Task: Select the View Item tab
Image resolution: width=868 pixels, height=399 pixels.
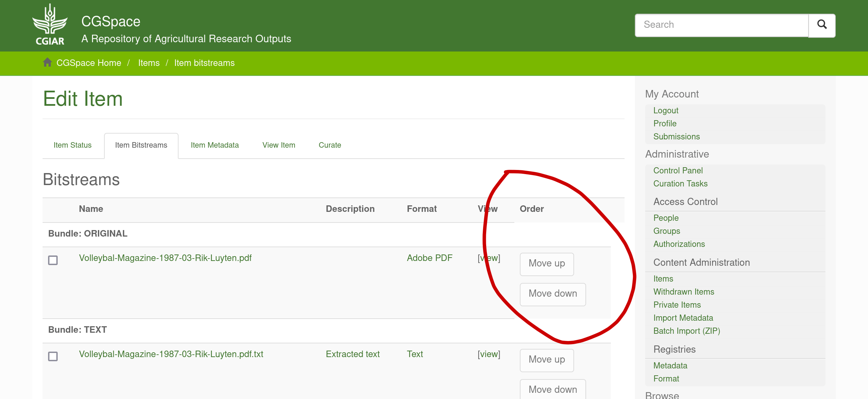Action: point(278,145)
